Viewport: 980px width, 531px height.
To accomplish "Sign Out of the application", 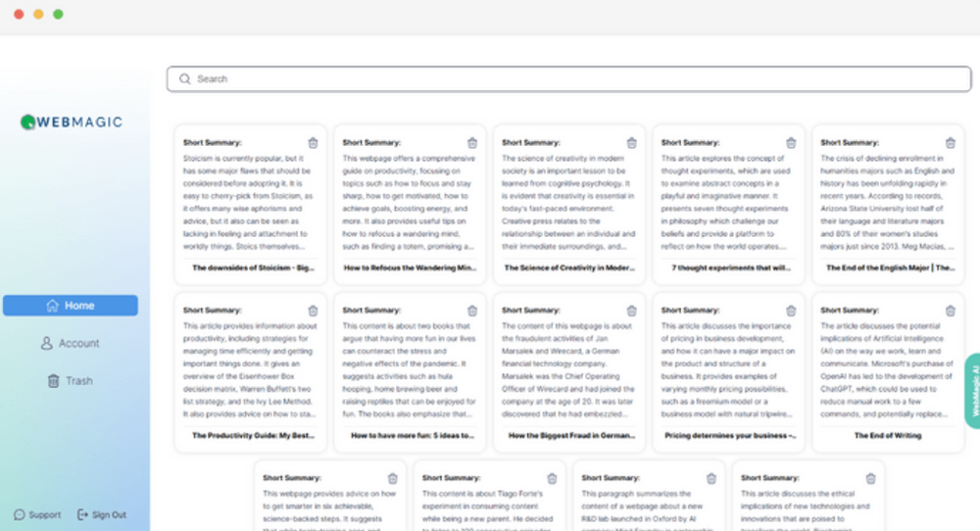I will 102,515.
